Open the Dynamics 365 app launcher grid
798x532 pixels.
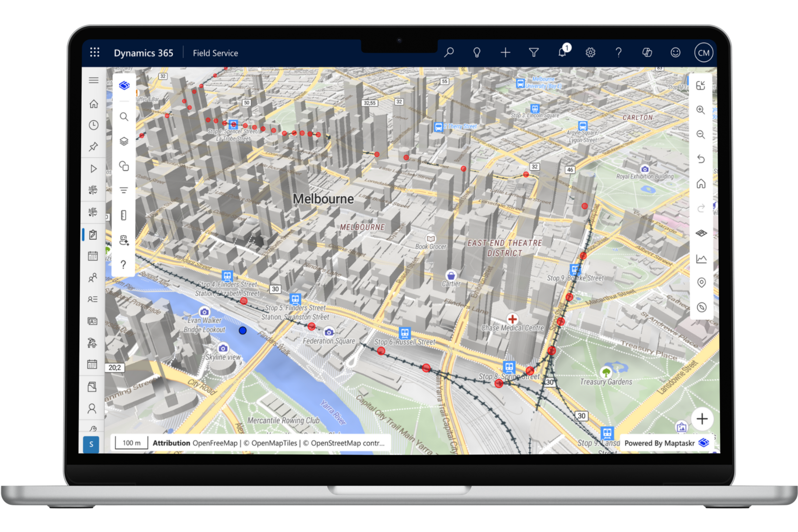[x=95, y=53]
